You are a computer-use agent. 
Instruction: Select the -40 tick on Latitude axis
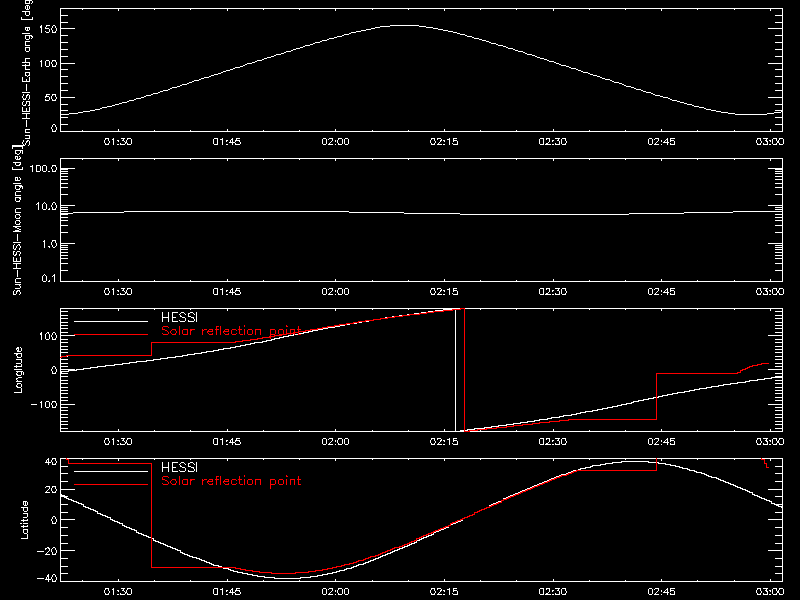[x=47, y=579]
